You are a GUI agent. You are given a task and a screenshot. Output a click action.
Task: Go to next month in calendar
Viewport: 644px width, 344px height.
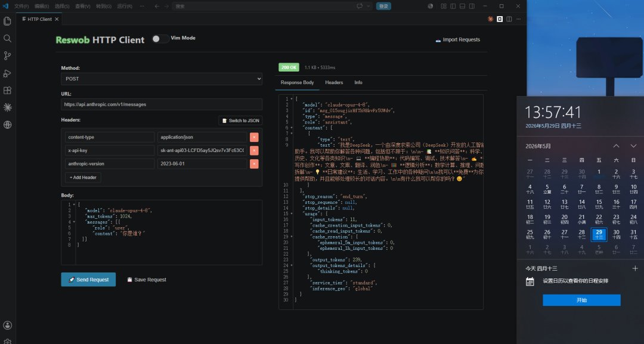coord(633,146)
